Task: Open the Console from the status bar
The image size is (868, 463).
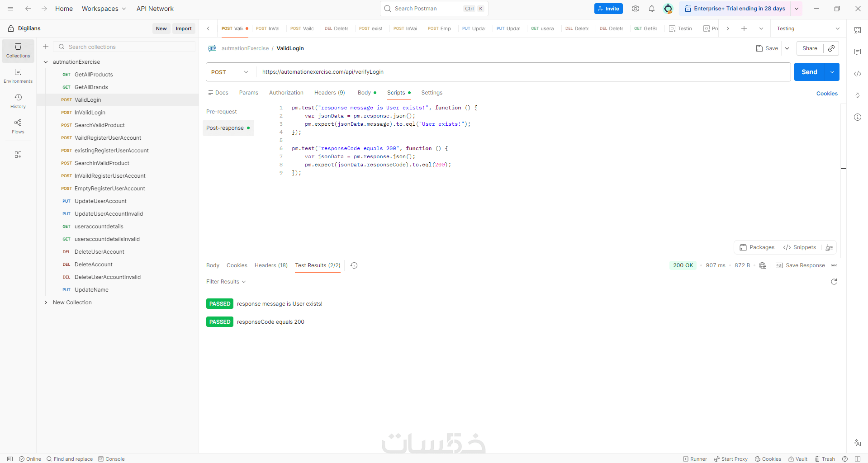Action: [x=111, y=459]
